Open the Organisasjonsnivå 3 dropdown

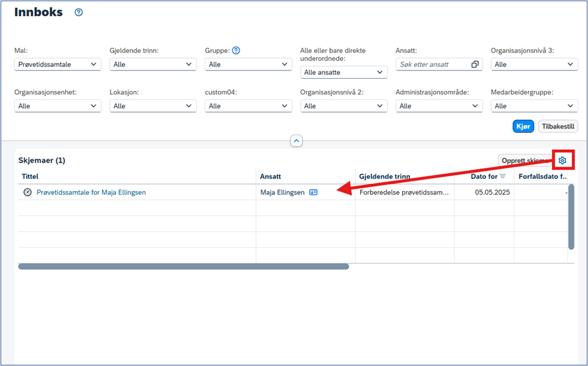click(534, 65)
